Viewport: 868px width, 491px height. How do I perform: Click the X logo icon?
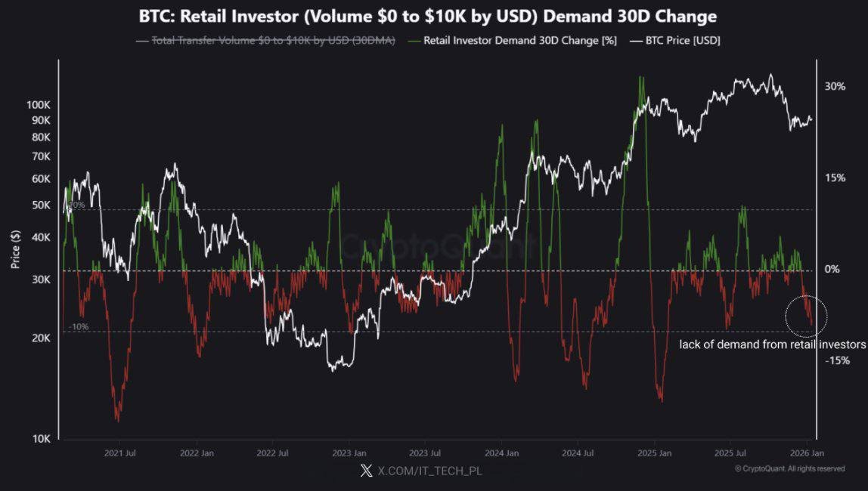click(x=366, y=471)
